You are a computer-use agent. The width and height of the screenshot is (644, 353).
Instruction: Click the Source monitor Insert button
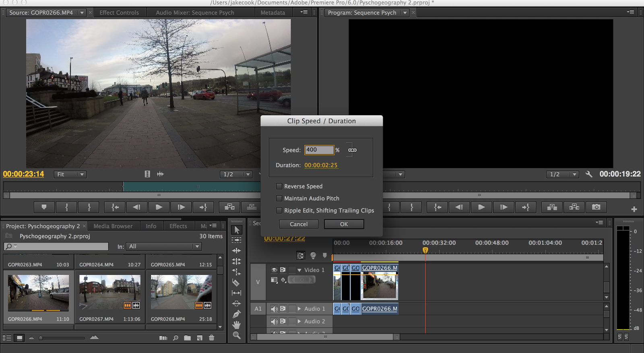pyautogui.click(x=229, y=207)
